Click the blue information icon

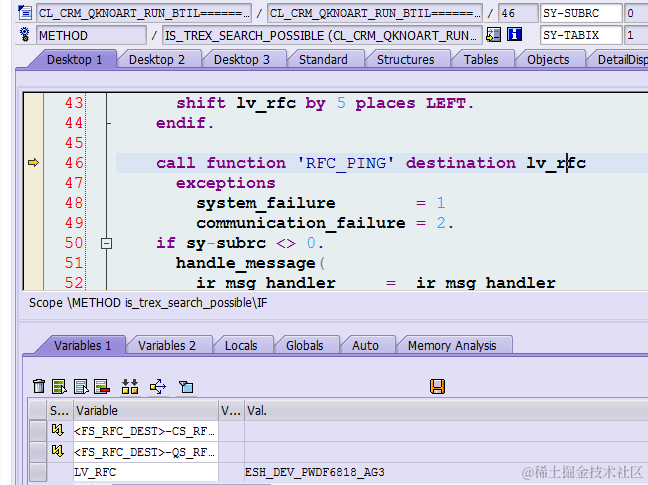[515, 34]
